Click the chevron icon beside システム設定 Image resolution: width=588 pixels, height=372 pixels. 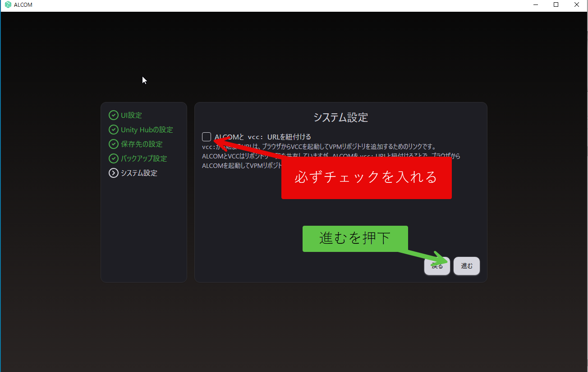pos(114,173)
